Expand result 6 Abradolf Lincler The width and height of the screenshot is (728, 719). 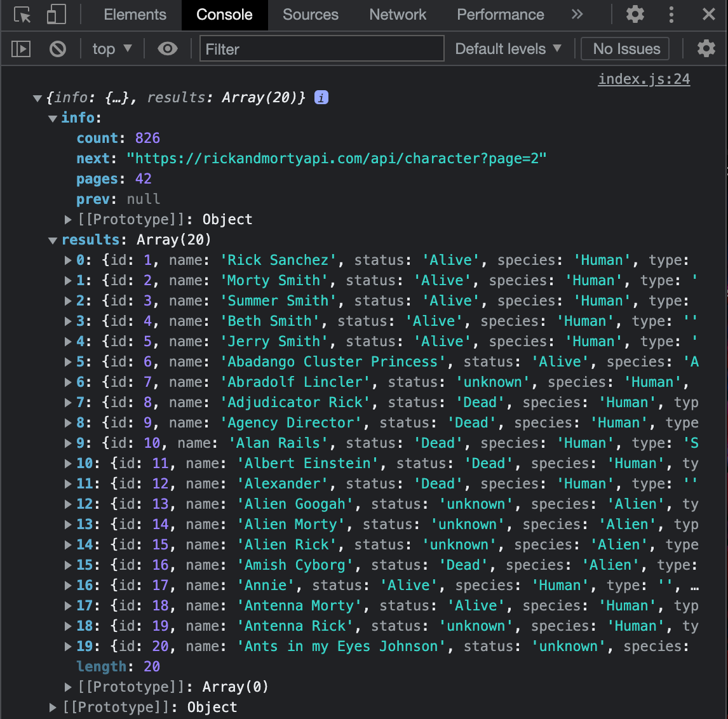(x=68, y=382)
